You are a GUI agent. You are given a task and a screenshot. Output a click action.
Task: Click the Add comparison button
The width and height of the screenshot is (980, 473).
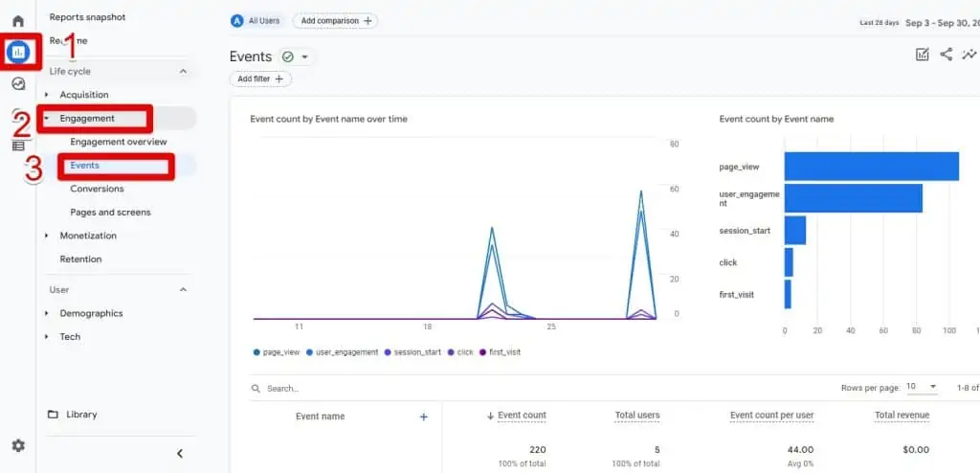tap(335, 21)
